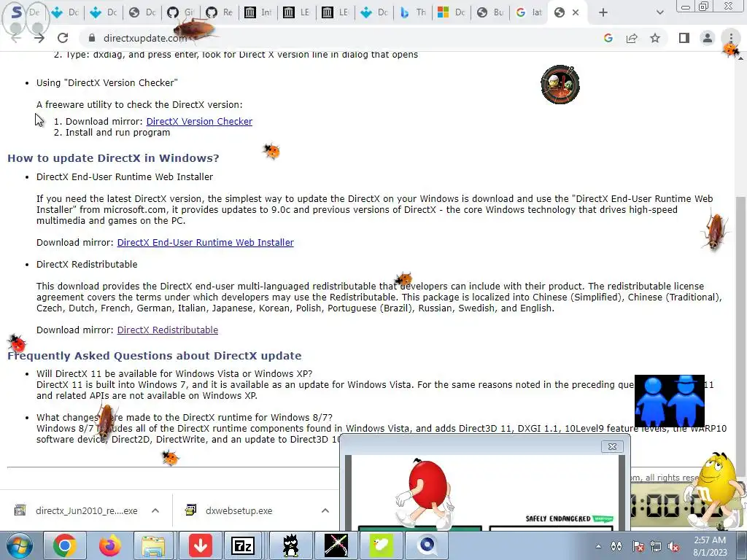The image size is (747, 560).
Task: Click the penguin character taskbar icon
Action: point(290,545)
